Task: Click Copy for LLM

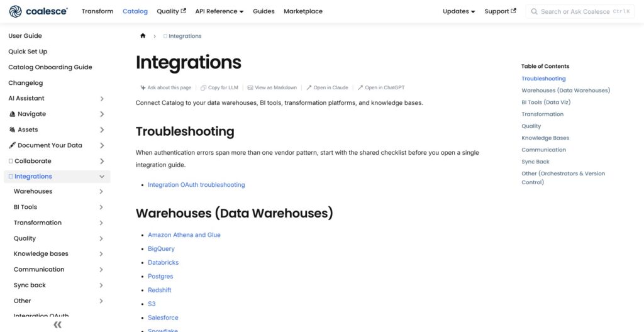Action: click(219, 87)
